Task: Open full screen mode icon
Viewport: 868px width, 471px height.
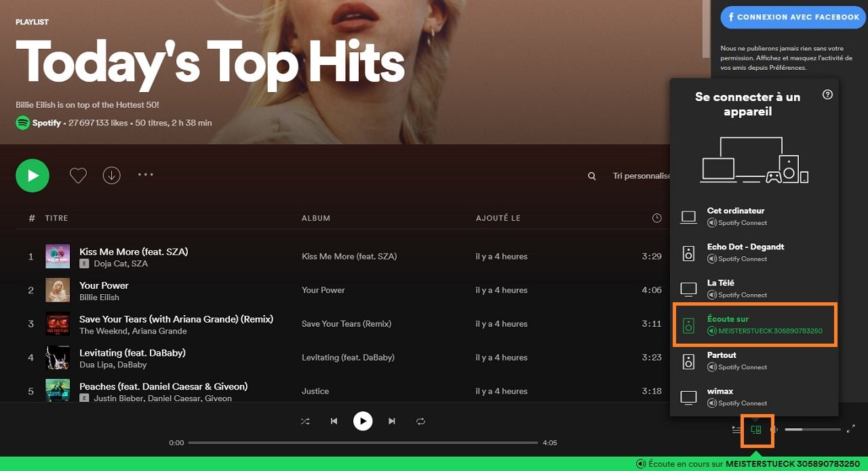Action: (851, 429)
